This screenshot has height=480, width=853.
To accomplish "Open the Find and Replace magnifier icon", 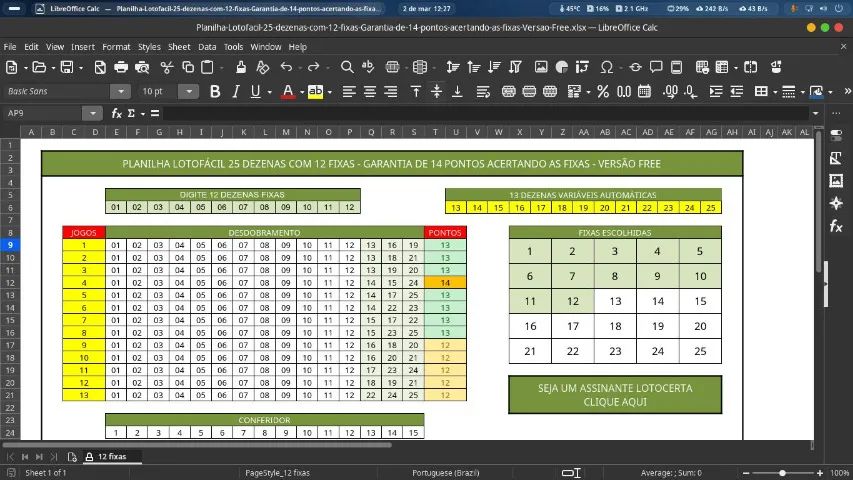I will [x=347, y=67].
